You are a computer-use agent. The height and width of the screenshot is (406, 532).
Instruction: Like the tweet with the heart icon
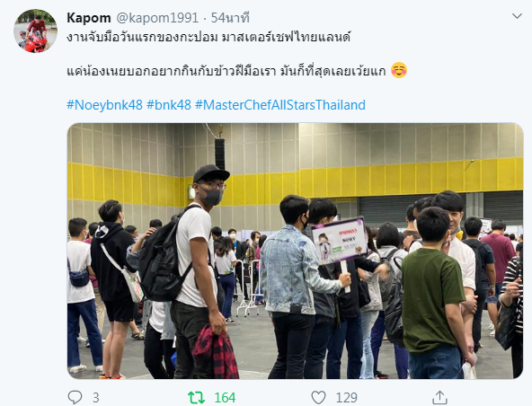pos(318,397)
